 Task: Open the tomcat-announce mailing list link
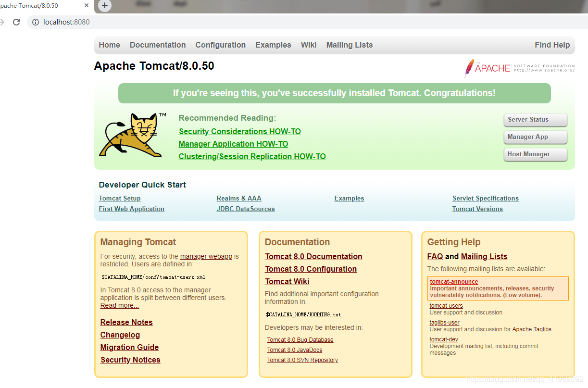454,282
